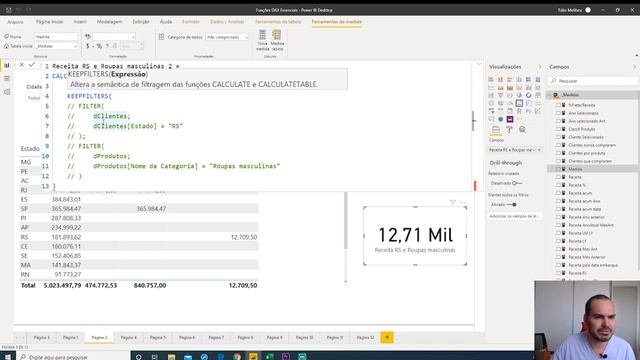The width and height of the screenshot is (640, 360).
Task: Check the Receita % field
Action: click(558, 185)
